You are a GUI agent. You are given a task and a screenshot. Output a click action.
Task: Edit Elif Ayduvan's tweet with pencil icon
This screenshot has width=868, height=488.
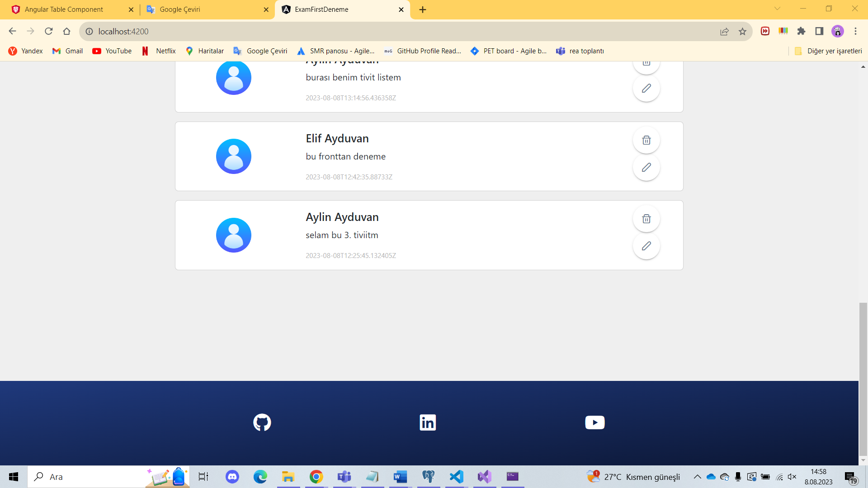646,167
